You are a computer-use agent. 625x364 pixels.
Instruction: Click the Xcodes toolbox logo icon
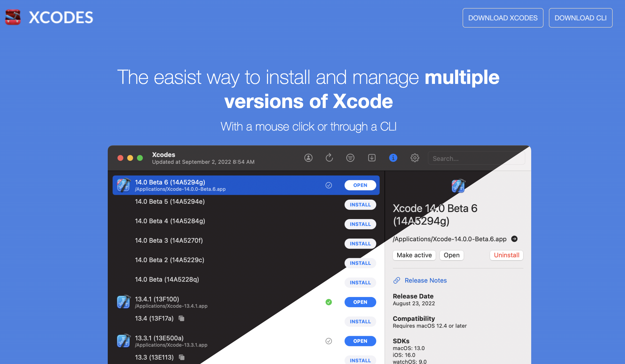[x=13, y=17]
